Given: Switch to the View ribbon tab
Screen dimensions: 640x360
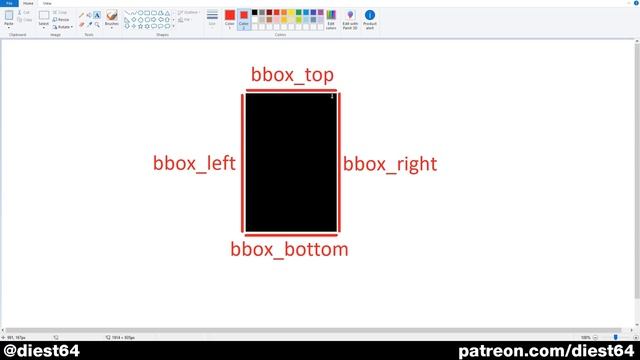Looking at the screenshot, I should click(x=47, y=3).
